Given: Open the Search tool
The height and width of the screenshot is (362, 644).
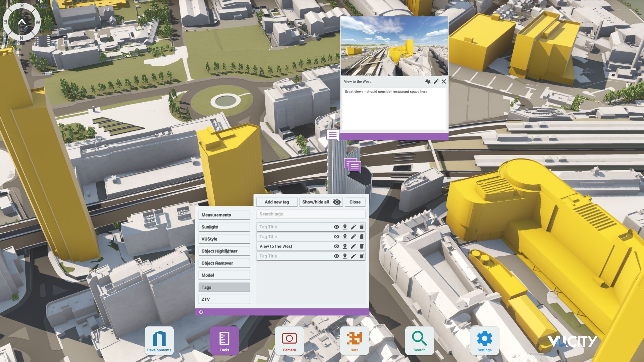Looking at the screenshot, I should point(420,340).
